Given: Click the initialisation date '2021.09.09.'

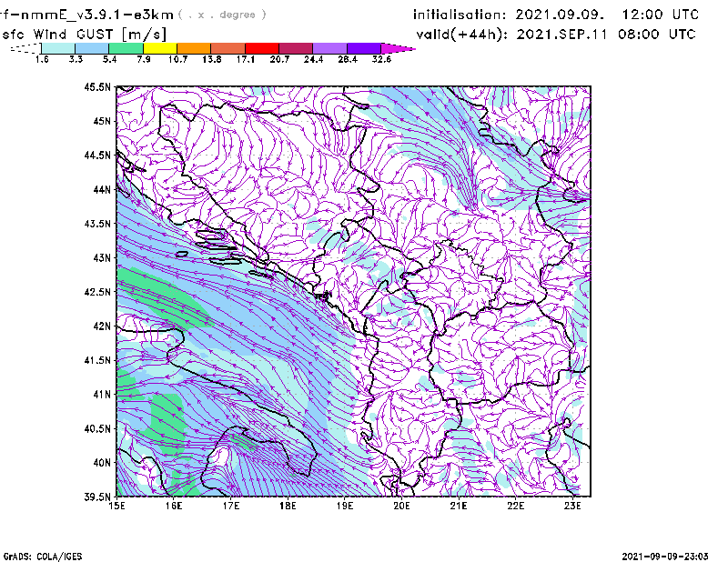Looking at the screenshot, I should (560, 15).
